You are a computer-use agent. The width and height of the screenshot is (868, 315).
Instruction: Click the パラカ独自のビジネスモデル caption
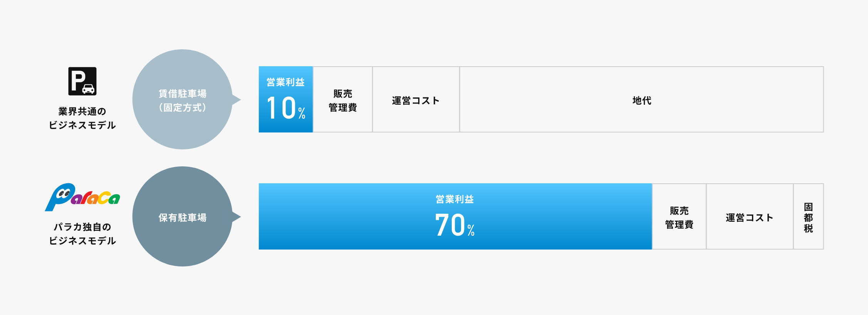[x=82, y=234]
